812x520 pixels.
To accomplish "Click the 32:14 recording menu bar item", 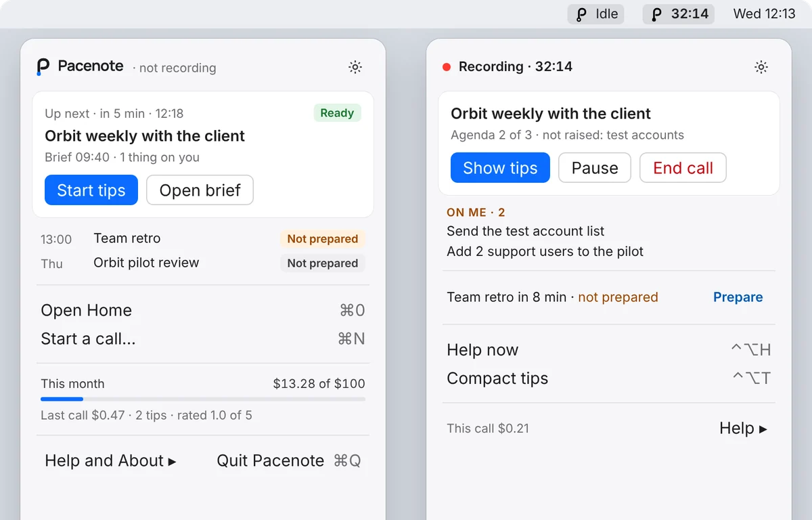I will coord(678,14).
